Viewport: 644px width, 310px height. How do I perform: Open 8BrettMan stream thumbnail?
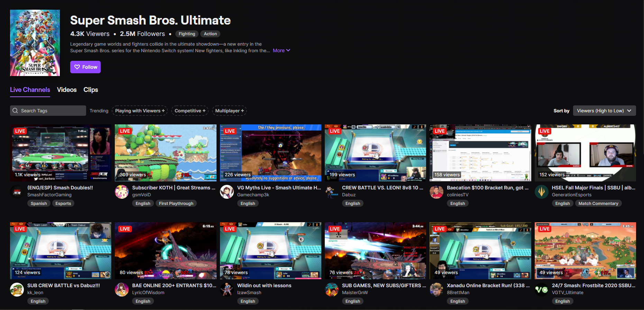tap(480, 251)
